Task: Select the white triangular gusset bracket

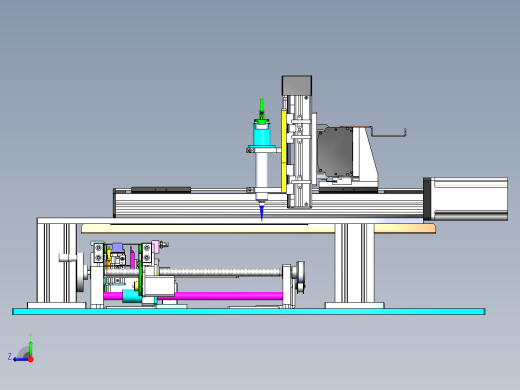Action: [x=367, y=155]
